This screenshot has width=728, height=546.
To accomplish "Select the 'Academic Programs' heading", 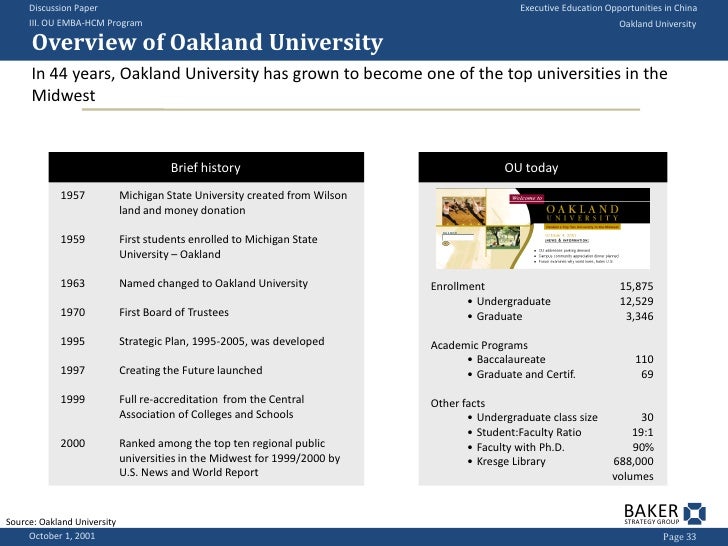I will 479,345.
